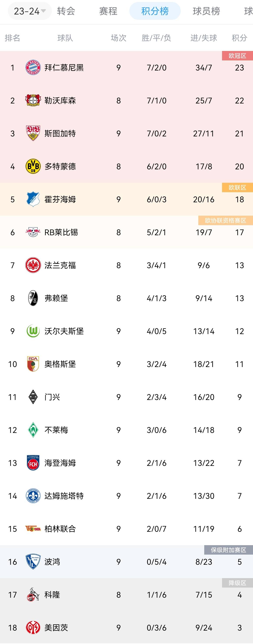The width and height of the screenshot is (253, 644).
Task: Click the Bayer Leverkusen club logo
Action: [33, 101]
